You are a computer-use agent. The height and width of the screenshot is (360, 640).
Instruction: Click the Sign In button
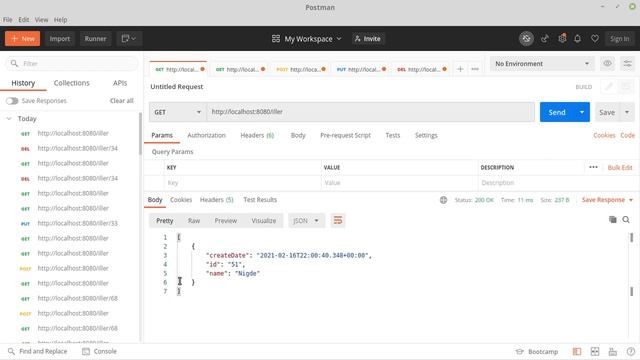pyautogui.click(x=620, y=39)
